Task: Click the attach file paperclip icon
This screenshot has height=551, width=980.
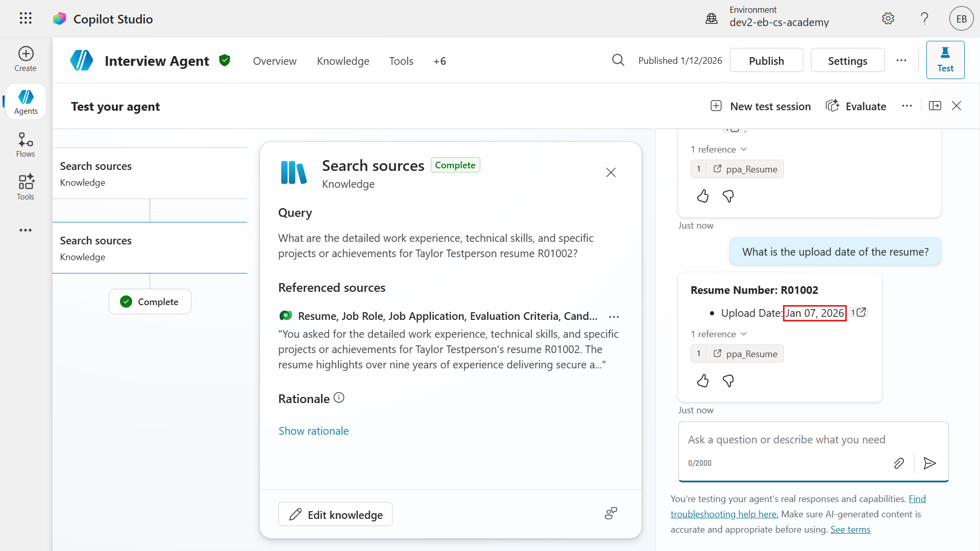Action: point(899,463)
